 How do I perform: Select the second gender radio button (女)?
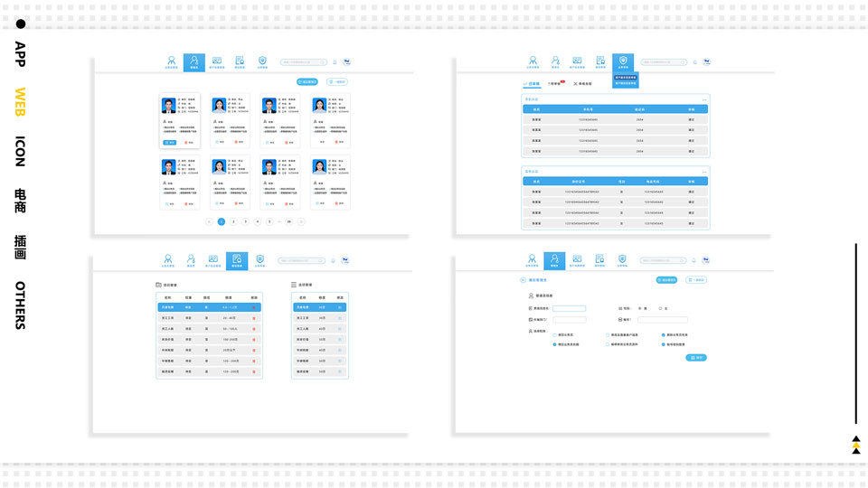(660, 309)
